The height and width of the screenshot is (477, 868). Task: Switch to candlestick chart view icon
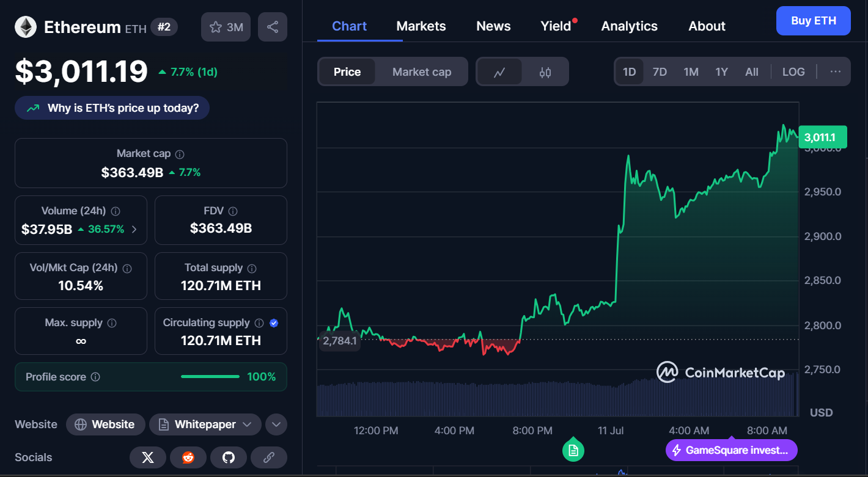coord(545,72)
